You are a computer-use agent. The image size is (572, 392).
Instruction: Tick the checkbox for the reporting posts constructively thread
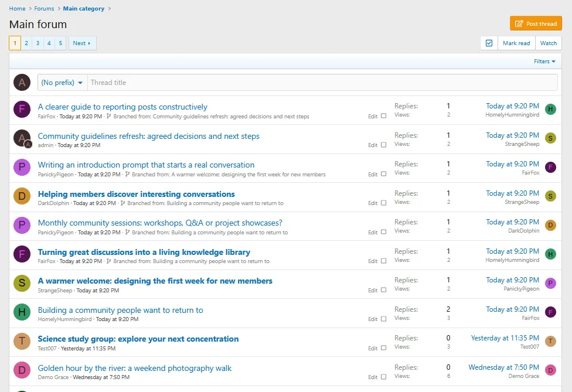[x=383, y=116]
